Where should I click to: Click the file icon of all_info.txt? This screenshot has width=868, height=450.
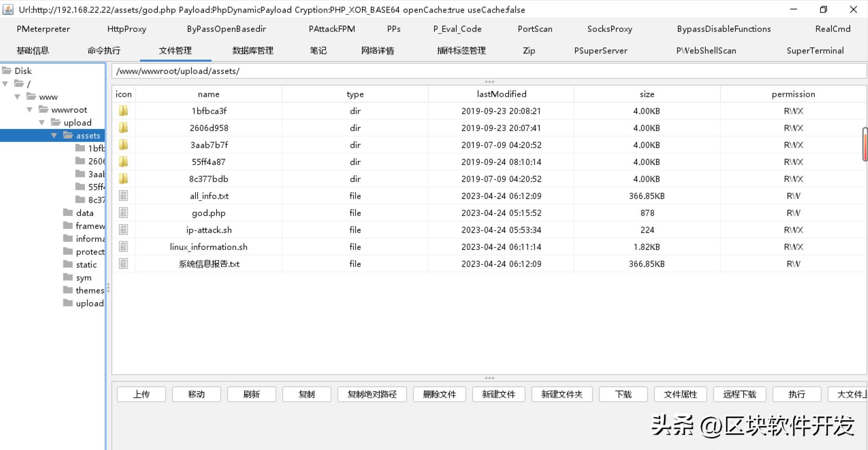[123, 196]
